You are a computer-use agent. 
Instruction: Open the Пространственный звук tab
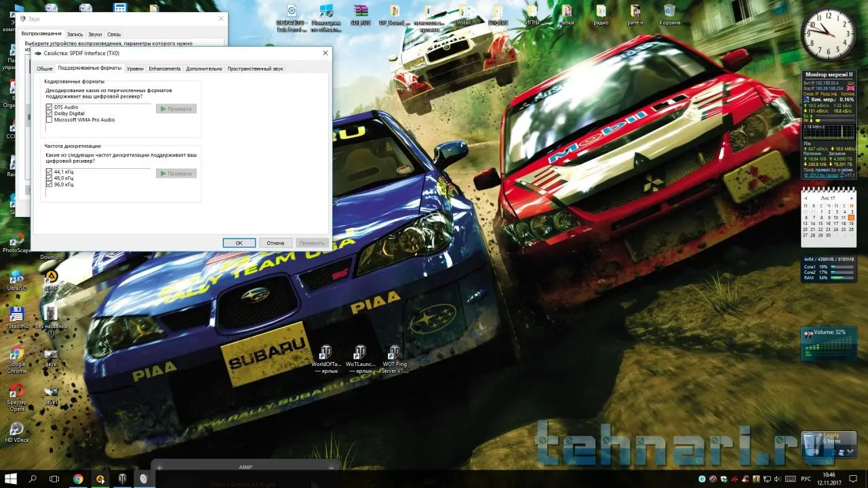click(256, 68)
